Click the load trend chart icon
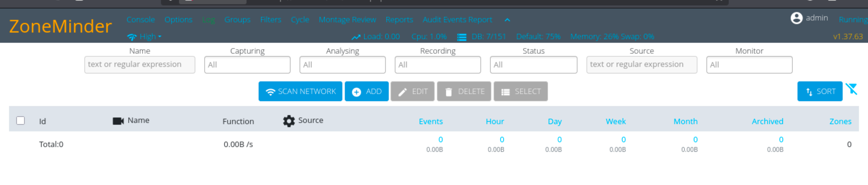Viewport: 868px width, 185px height. [x=356, y=37]
